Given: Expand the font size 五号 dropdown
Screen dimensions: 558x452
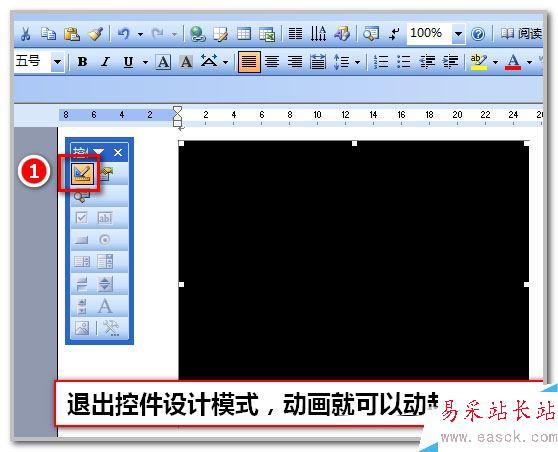Looking at the screenshot, I should 57,62.
